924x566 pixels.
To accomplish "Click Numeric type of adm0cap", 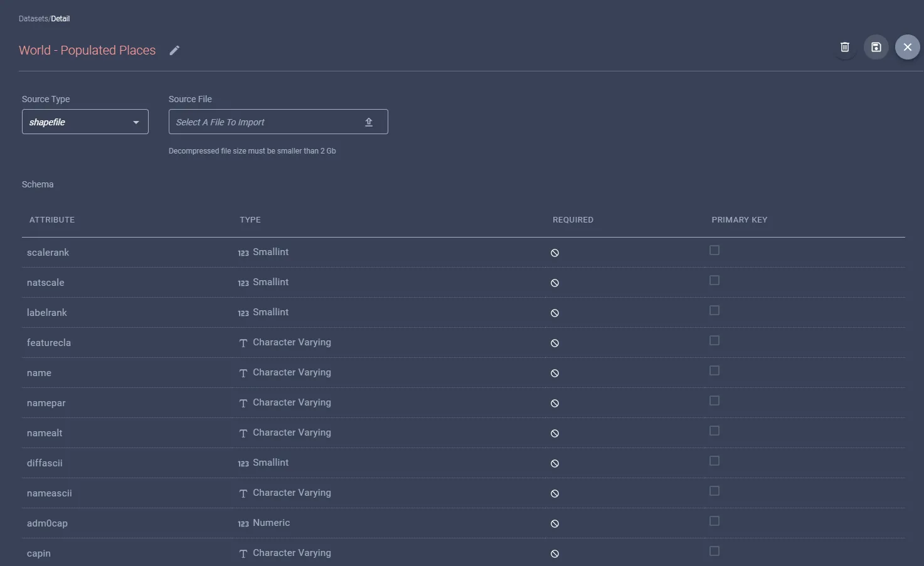I will (272, 523).
